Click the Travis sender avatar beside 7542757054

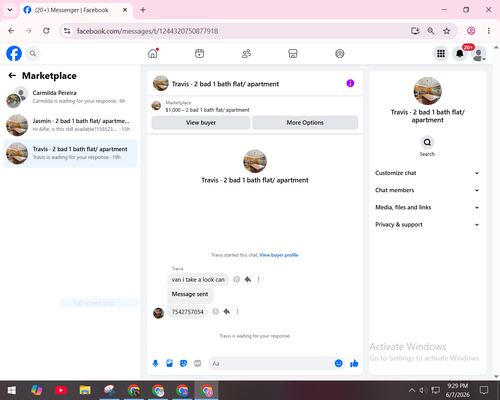point(159,313)
